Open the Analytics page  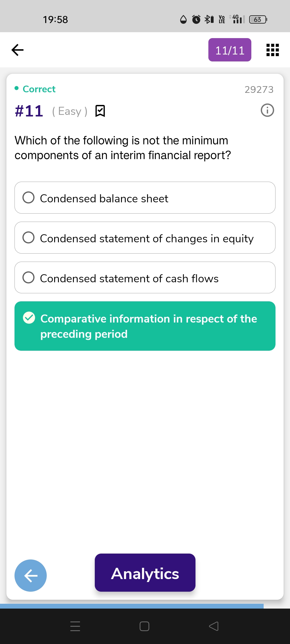[145, 573]
